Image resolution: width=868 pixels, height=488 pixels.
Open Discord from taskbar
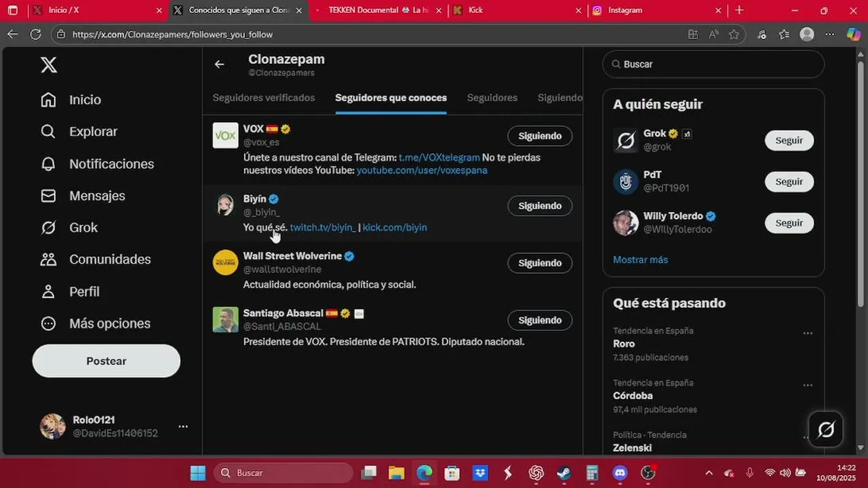(x=620, y=472)
